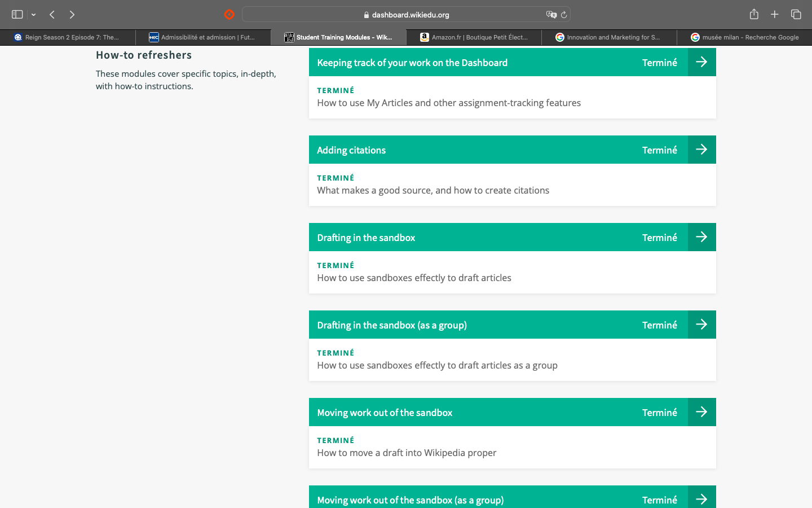Open the Adding citations module title

coord(351,150)
